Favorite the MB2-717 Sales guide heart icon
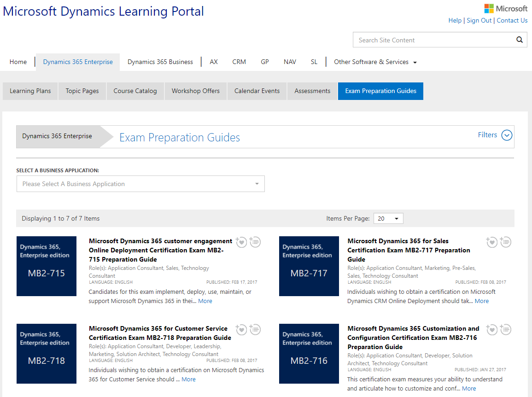Viewport: 532px width, 397px height. [491, 242]
